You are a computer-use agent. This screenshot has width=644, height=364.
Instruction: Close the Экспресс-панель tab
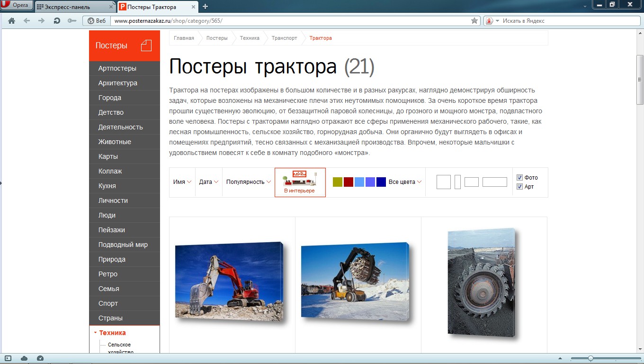click(x=111, y=7)
